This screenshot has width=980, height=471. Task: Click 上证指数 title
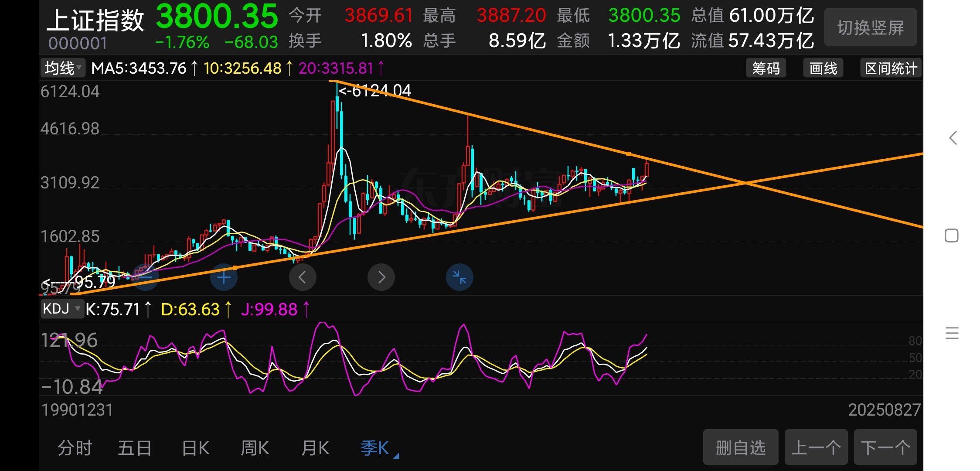pos(95,20)
